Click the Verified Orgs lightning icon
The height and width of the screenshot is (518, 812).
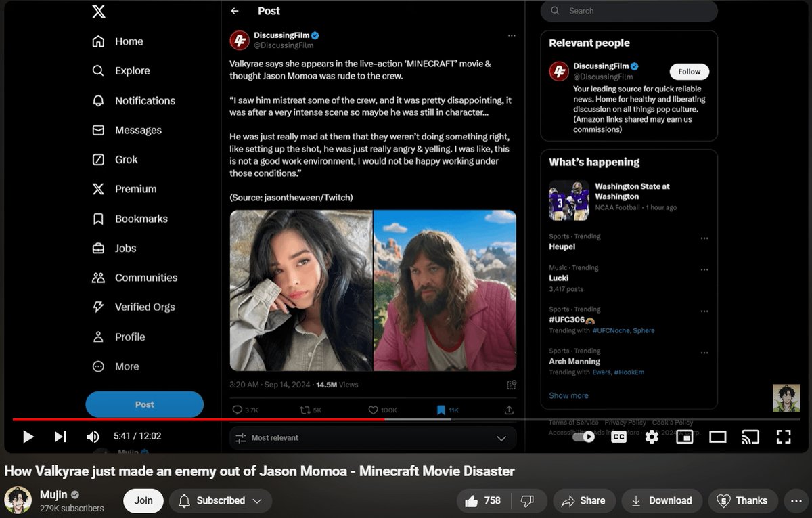(x=98, y=307)
